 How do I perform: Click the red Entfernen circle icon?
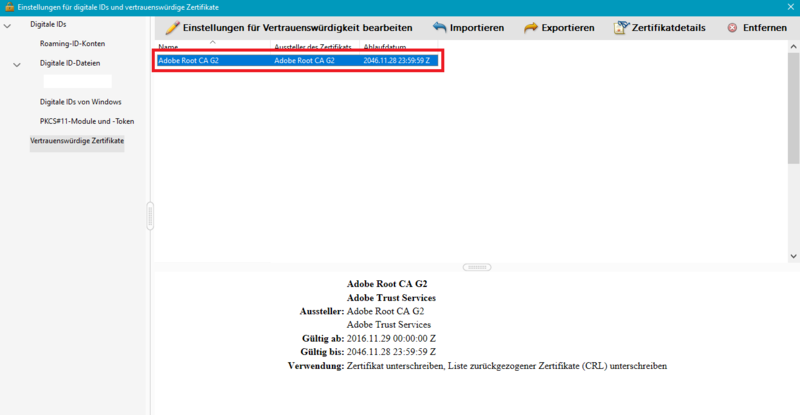(x=732, y=28)
